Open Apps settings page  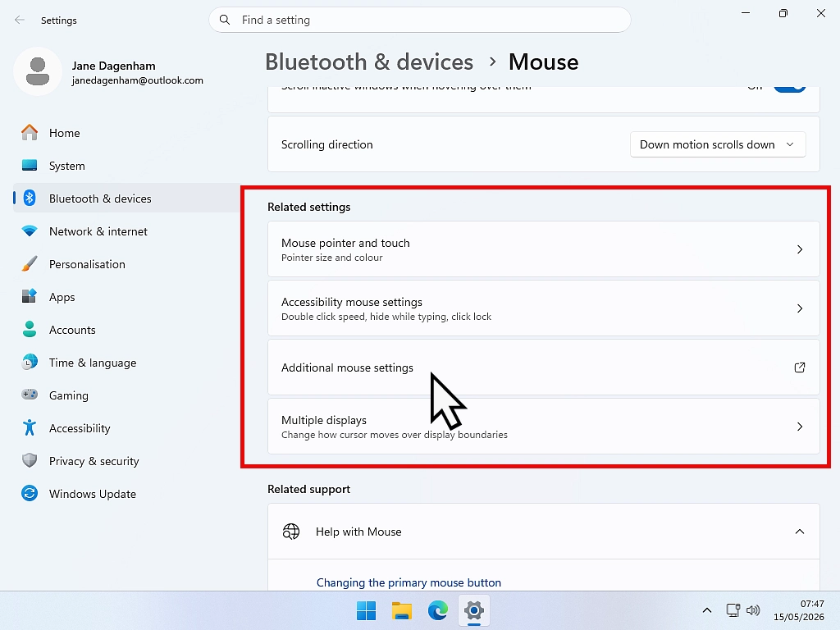(x=126, y=297)
